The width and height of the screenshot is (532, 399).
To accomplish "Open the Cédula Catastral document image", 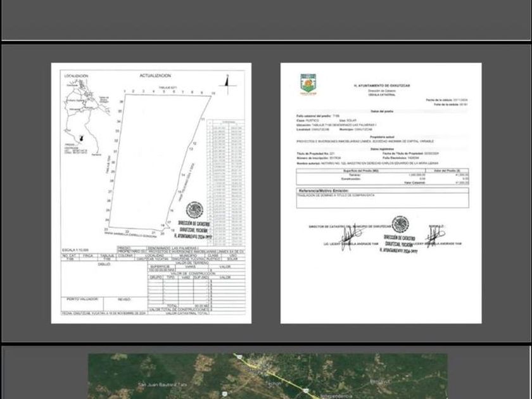I will 381,193.
